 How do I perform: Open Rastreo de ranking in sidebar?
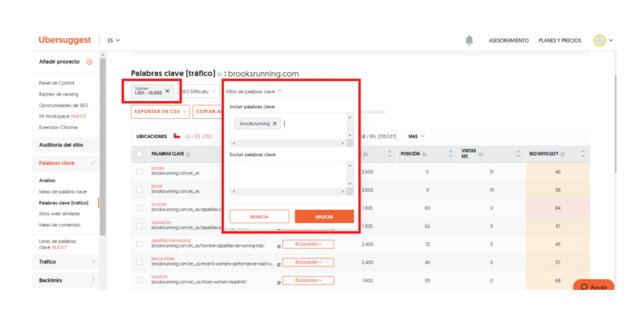[x=58, y=94]
